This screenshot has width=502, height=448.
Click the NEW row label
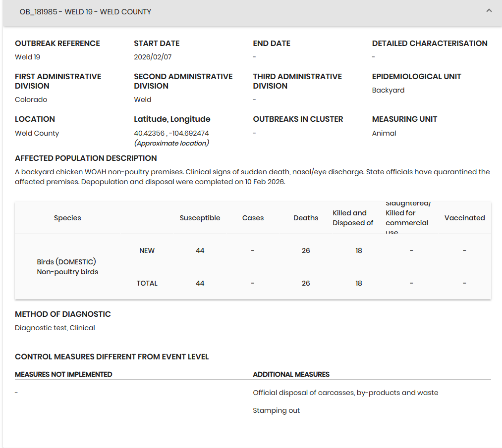click(x=147, y=250)
